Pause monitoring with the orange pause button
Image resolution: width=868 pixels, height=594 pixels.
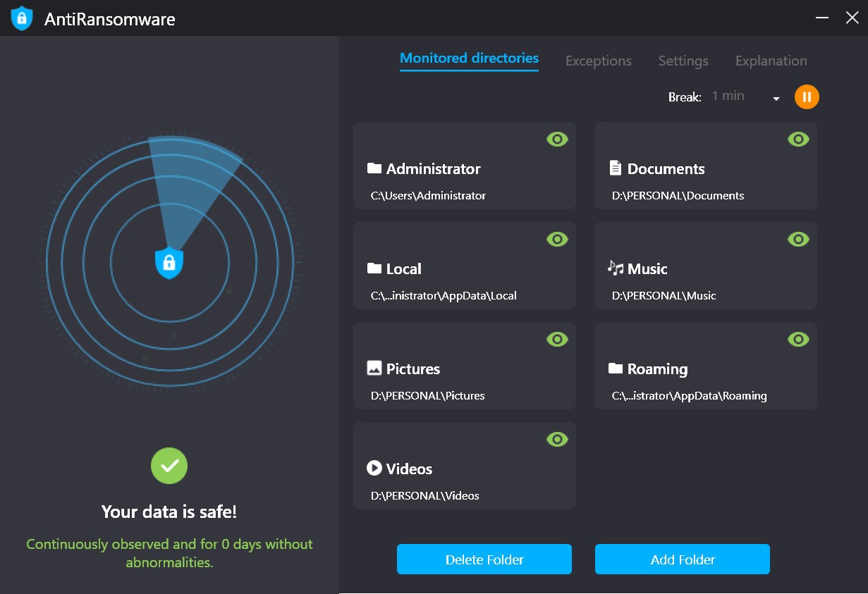[x=807, y=97]
